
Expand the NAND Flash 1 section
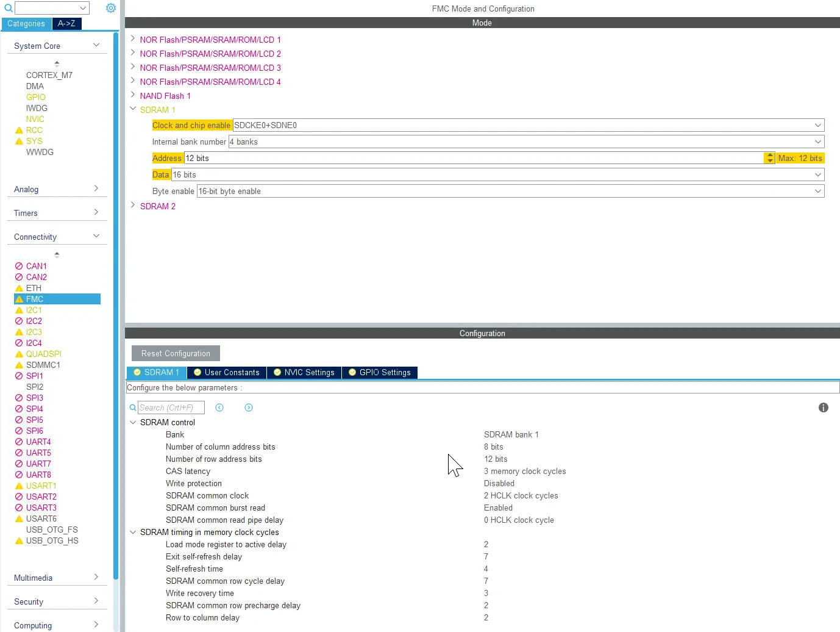(x=133, y=95)
